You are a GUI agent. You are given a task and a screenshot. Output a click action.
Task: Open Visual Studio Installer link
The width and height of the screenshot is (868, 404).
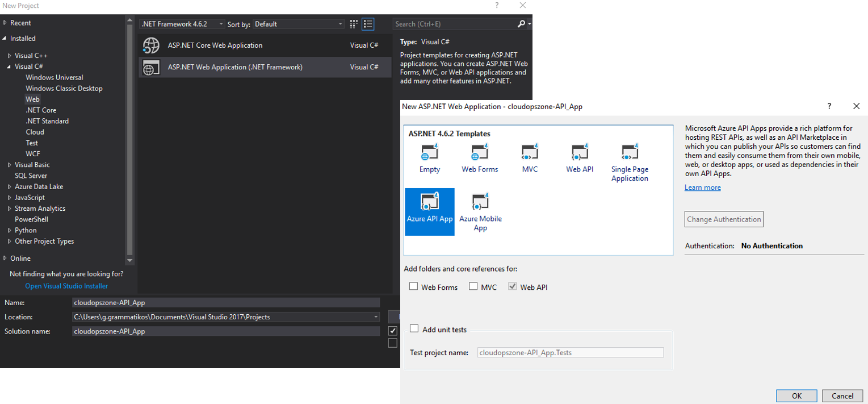[66, 286]
